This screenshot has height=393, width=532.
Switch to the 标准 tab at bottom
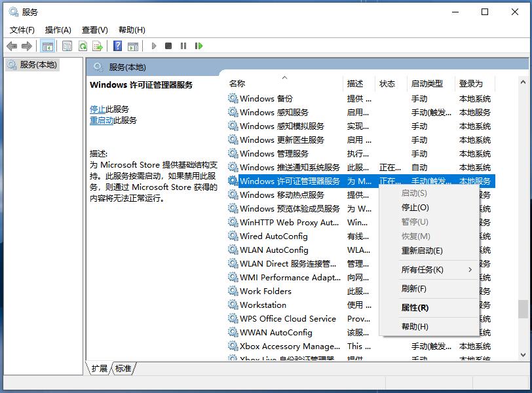123,369
